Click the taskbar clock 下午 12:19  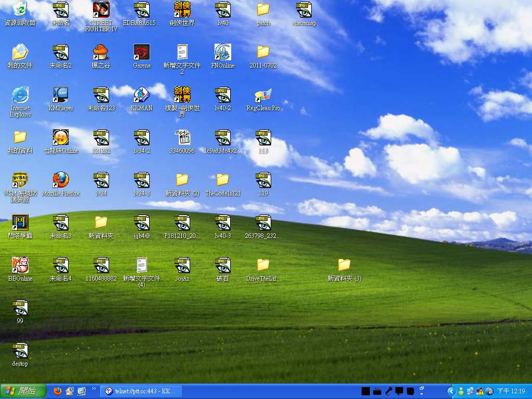click(511, 392)
